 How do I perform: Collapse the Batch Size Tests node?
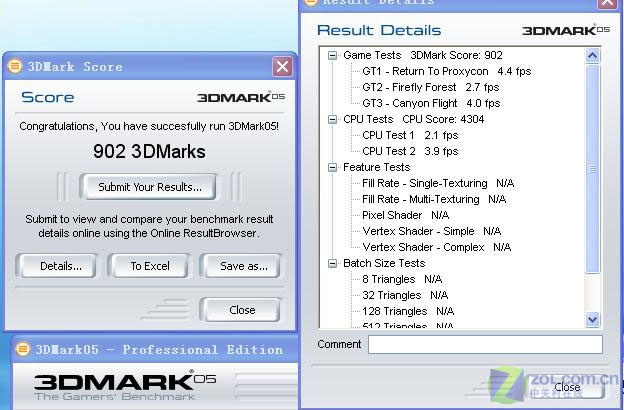click(332, 263)
